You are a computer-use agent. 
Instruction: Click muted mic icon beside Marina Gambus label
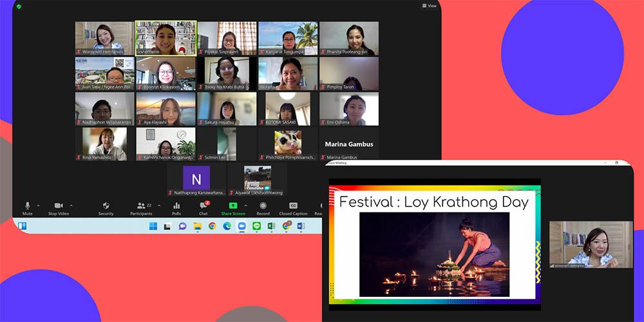tap(323, 157)
